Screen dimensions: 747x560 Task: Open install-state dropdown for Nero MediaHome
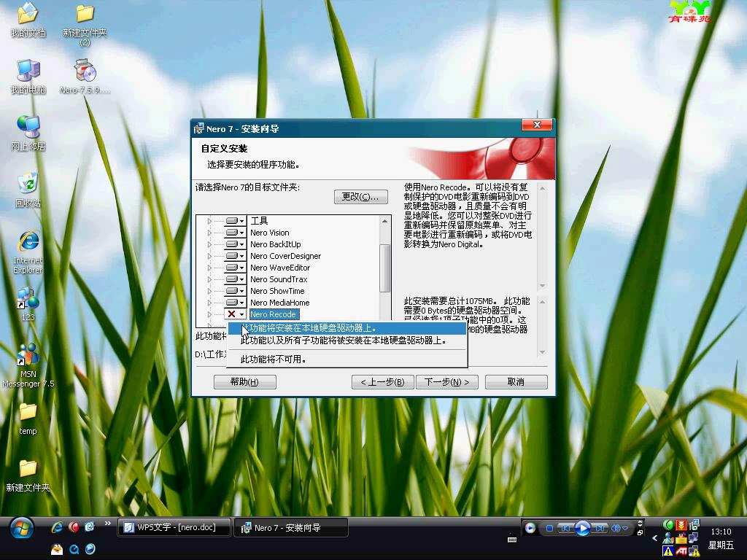tap(236, 303)
